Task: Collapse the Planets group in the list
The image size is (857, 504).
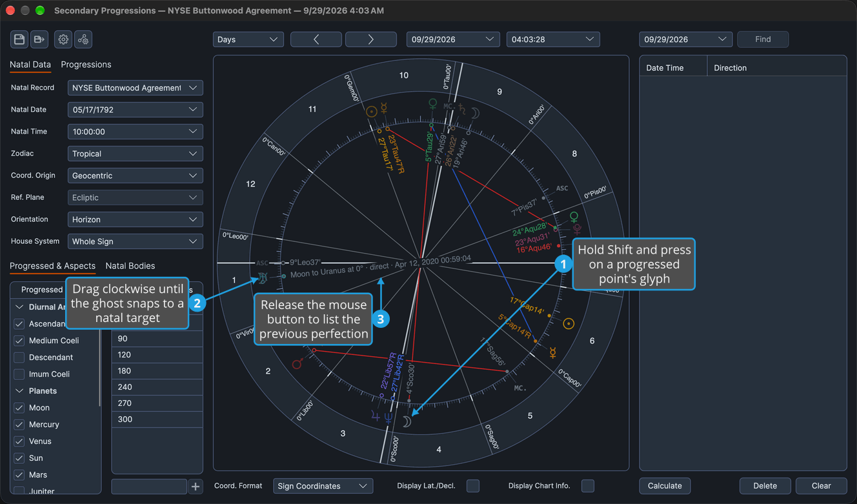Action: [x=19, y=391]
